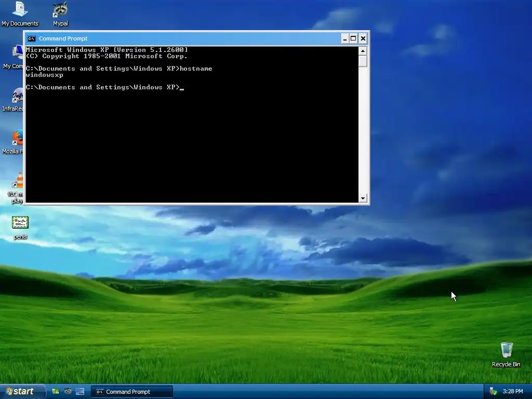The image size is (532, 399).
Task: Click the taskbar clock showing 3:28 PM
Action: coord(513,392)
